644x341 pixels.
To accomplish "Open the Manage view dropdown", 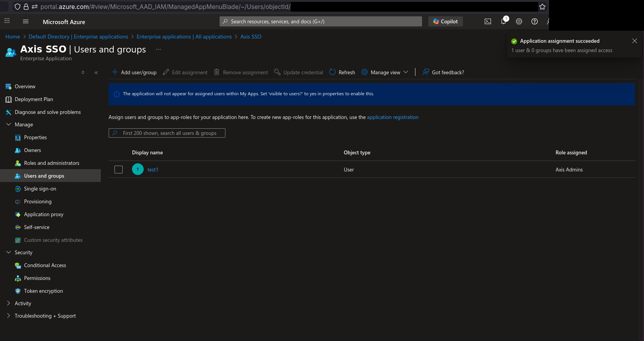I will point(385,72).
